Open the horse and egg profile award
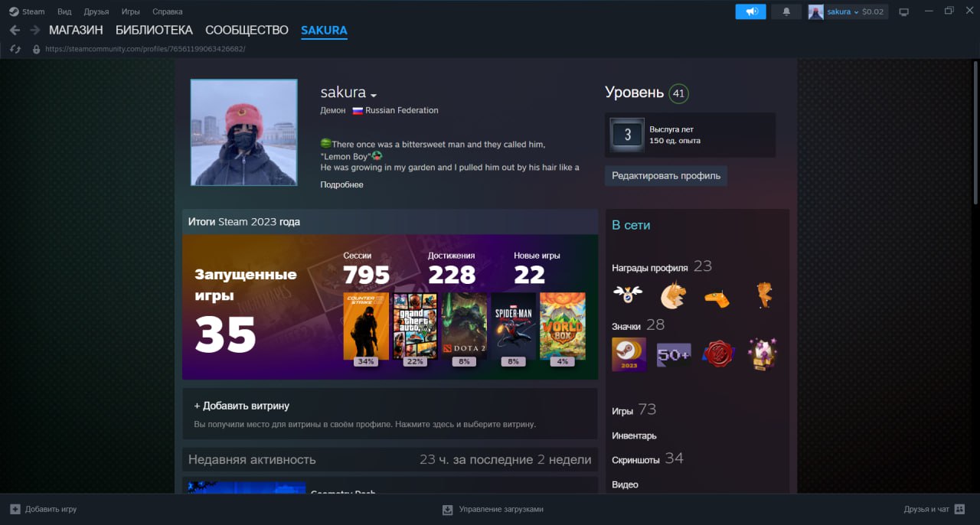The width and height of the screenshot is (980, 525). tap(674, 295)
